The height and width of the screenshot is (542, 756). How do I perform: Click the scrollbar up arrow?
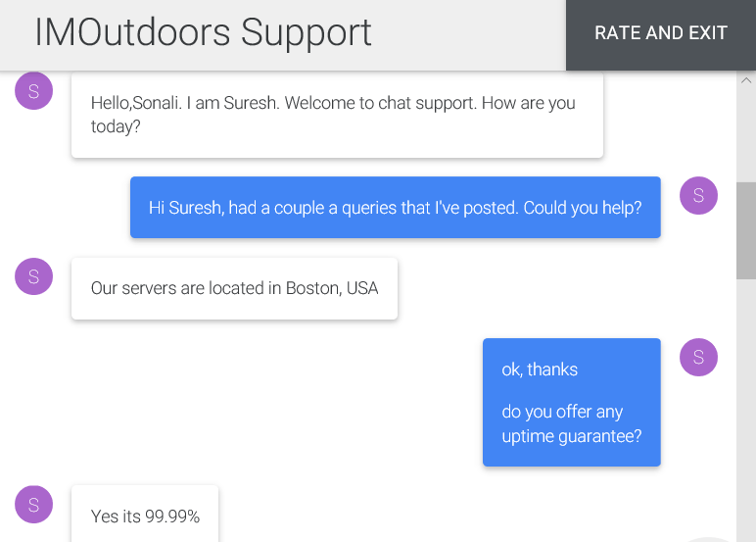746,80
